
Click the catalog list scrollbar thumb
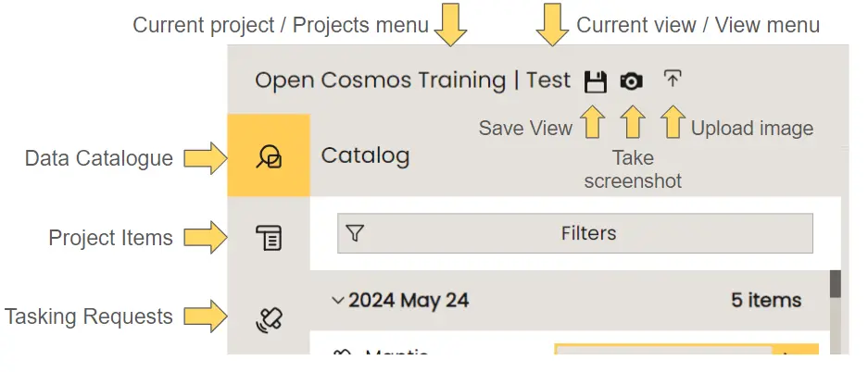pyautogui.click(x=835, y=284)
